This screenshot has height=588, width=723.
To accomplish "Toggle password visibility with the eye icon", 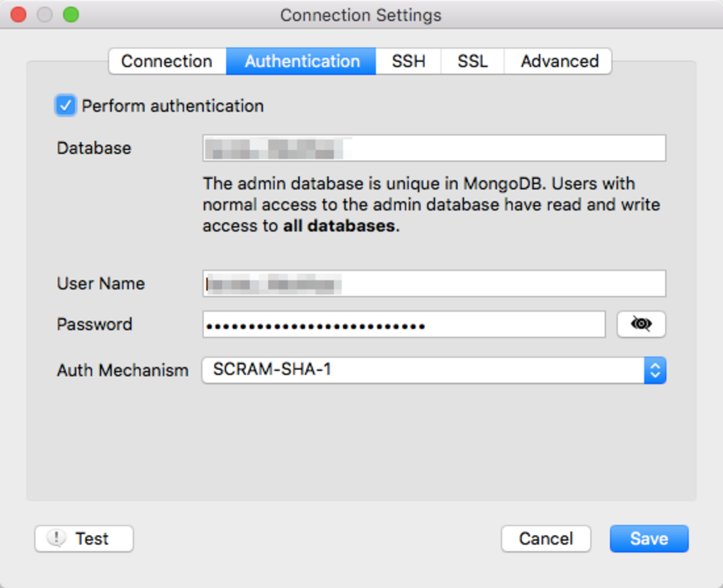I will [x=641, y=324].
